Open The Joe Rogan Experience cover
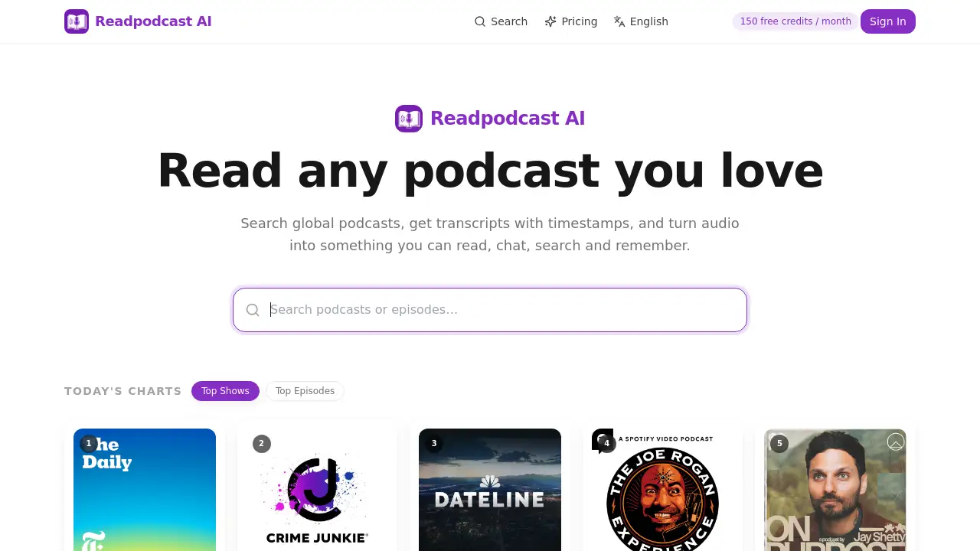Image resolution: width=980 pixels, height=551 pixels. (663, 490)
